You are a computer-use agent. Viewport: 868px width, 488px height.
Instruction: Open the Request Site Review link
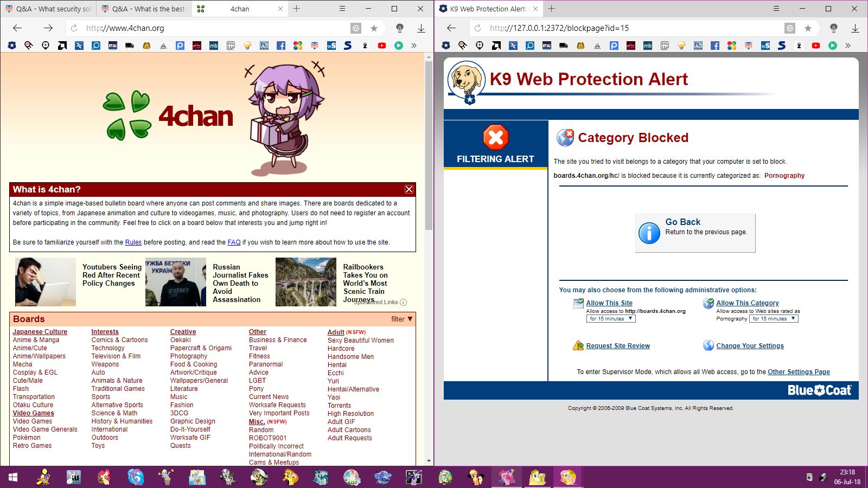[x=618, y=346]
